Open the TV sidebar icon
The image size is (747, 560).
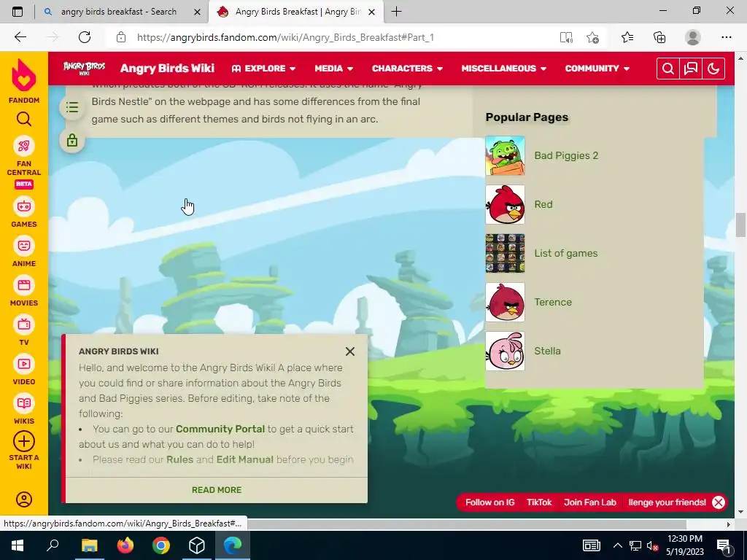click(x=24, y=324)
